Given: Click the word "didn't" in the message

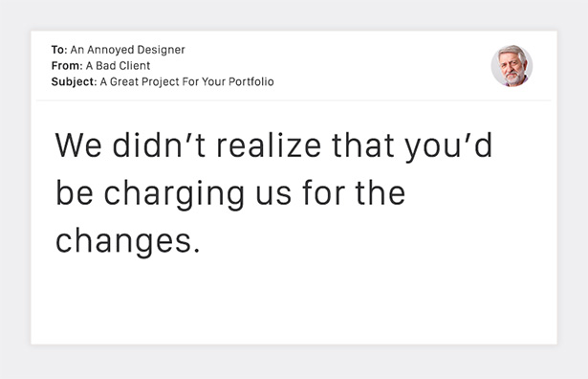Looking at the screenshot, I should pyautogui.click(x=159, y=145).
